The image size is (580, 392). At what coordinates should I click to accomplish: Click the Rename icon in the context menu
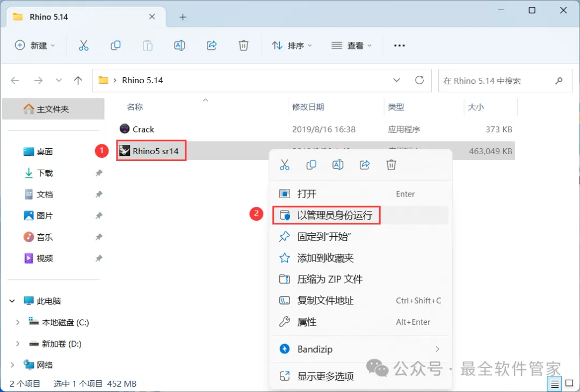[x=338, y=164]
